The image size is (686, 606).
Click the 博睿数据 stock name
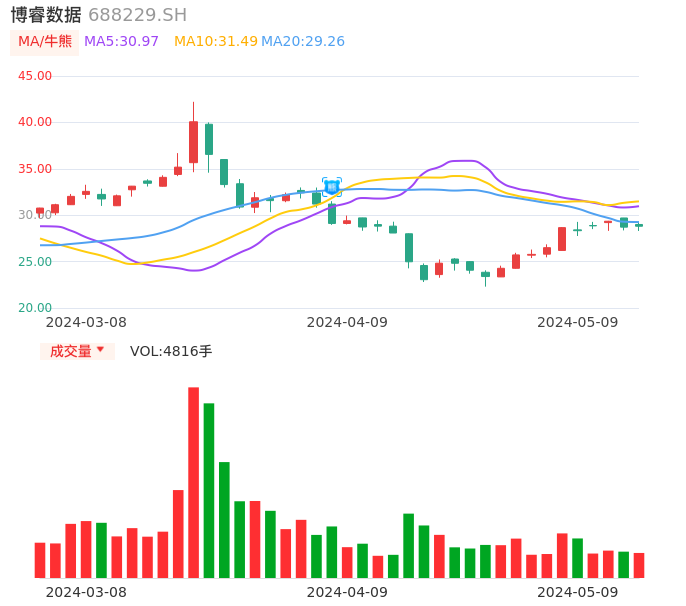coord(46,15)
